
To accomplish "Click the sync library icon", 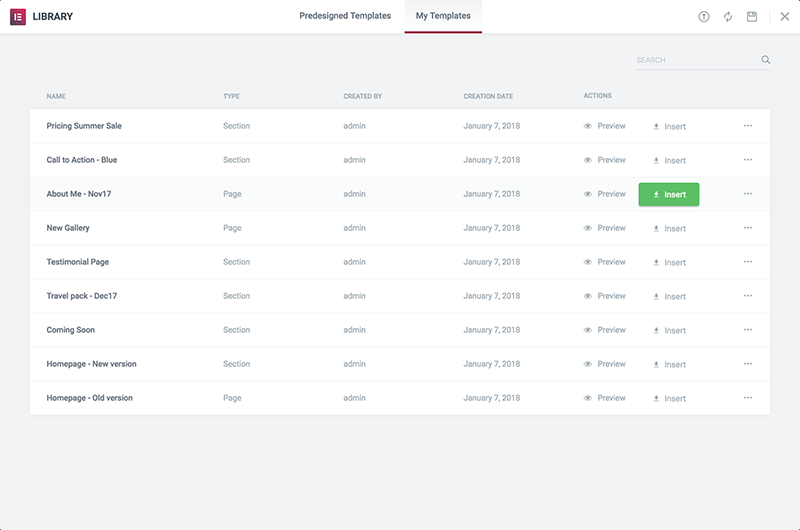I will click(x=728, y=17).
